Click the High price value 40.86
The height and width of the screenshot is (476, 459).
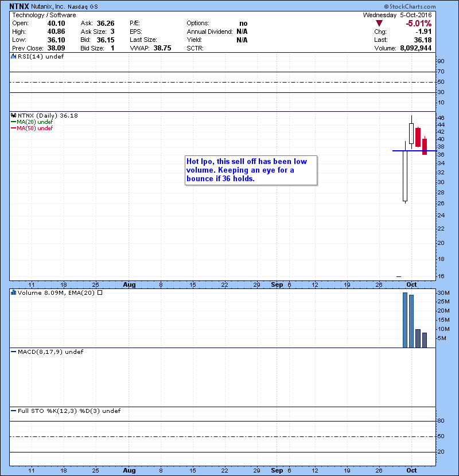[56, 32]
